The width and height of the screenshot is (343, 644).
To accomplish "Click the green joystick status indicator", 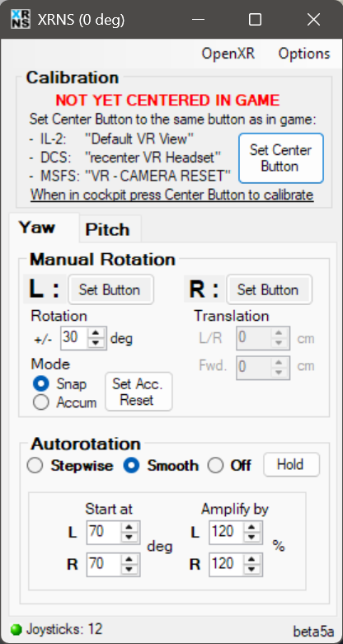I will [16, 630].
